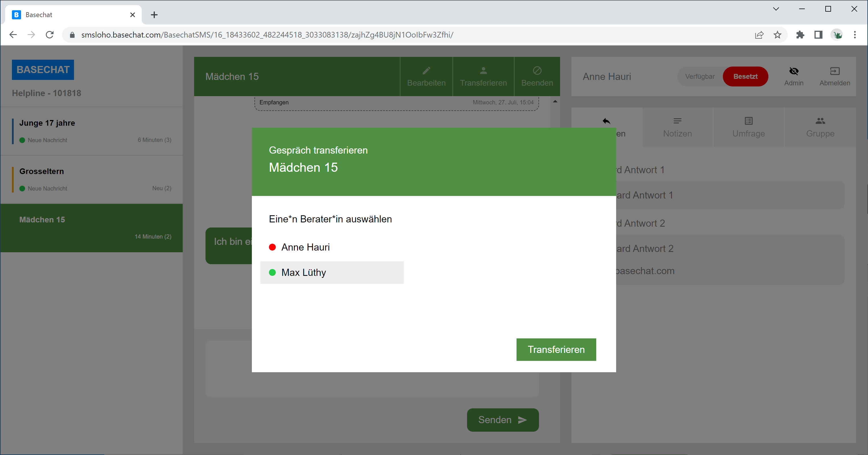Open the Gruppe people tab

(820, 127)
